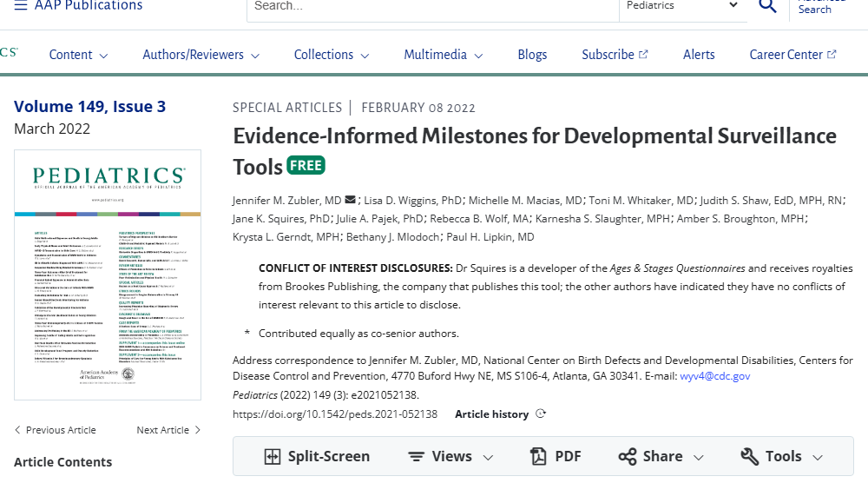This screenshot has height=483, width=868.
Task: Click the AAP Publications site title
Action: coord(89,5)
